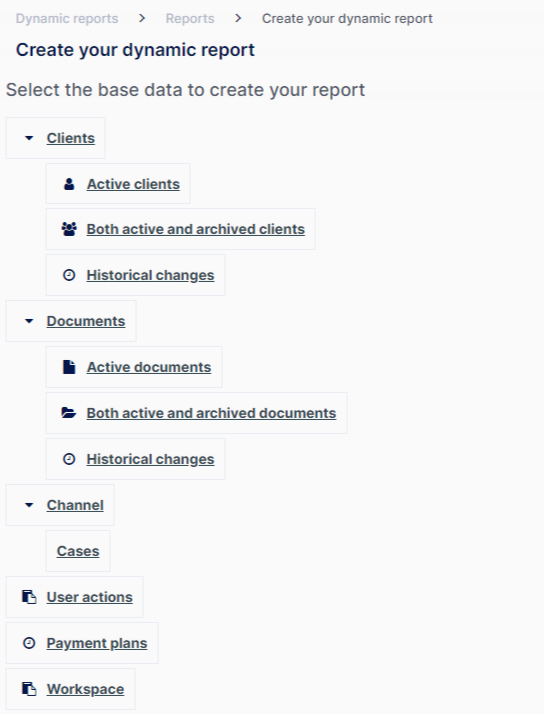544x714 pixels.
Task: Click the paste icon beside Workspace
Action: [x=29, y=689]
